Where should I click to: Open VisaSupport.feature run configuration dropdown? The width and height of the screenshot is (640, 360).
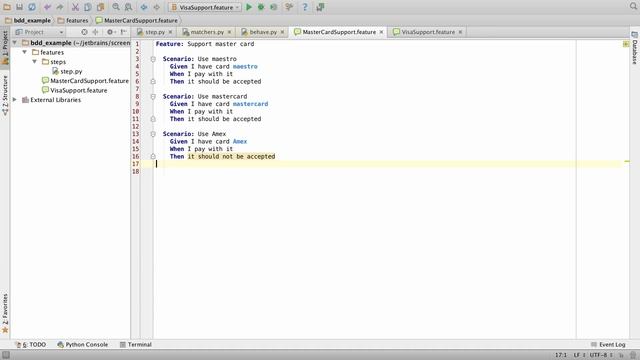[x=205, y=7]
